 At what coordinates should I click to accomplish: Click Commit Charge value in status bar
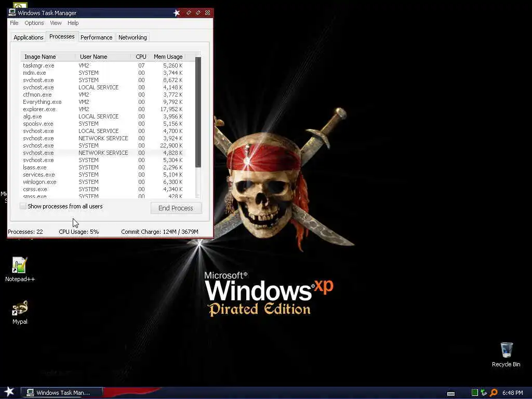(160, 232)
